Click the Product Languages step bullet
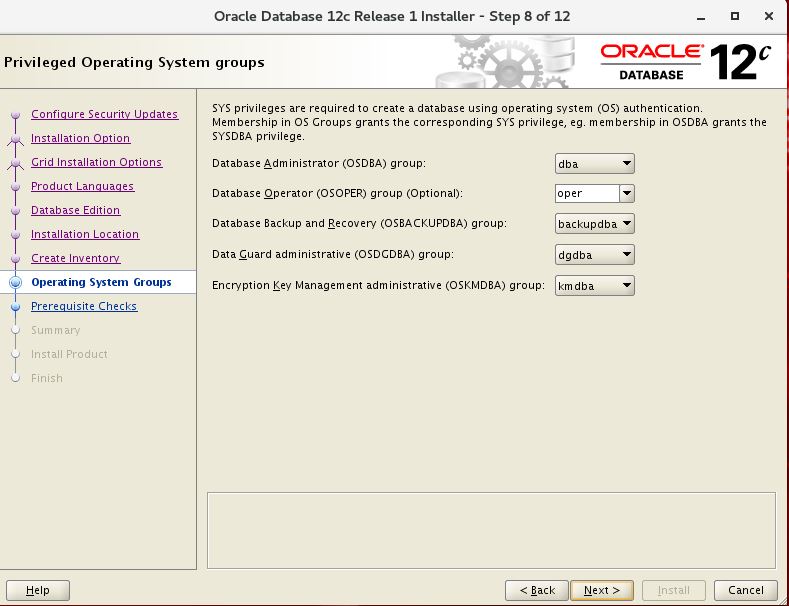 [16, 187]
